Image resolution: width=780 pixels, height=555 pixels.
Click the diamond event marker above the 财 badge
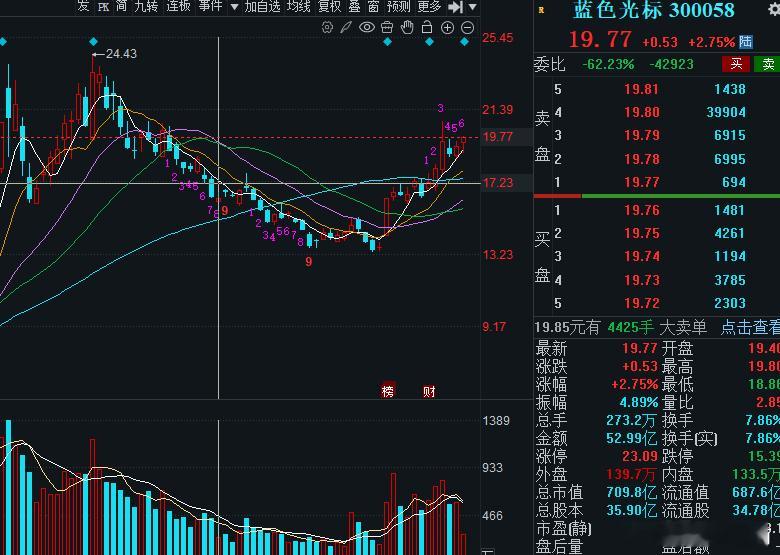pos(430,42)
